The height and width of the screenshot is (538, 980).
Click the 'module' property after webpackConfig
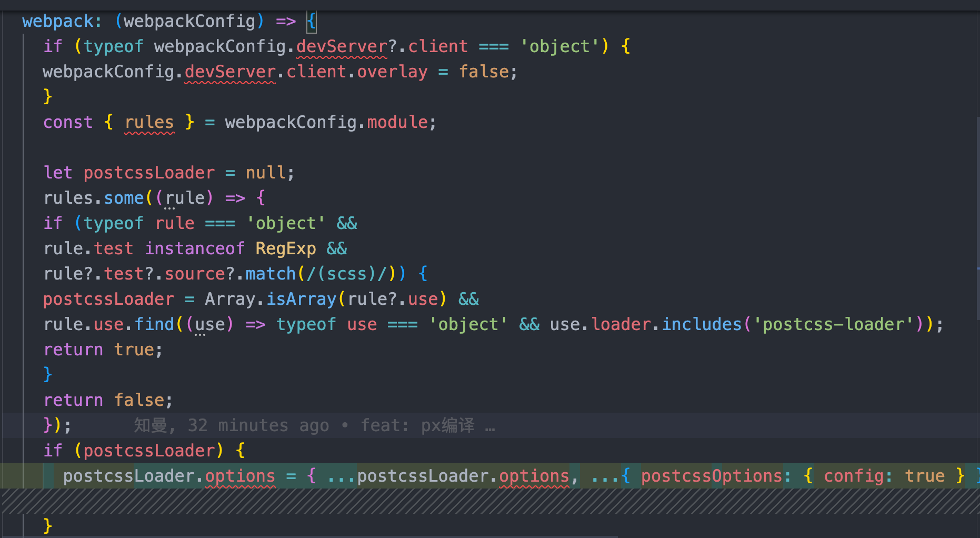[397, 122]
